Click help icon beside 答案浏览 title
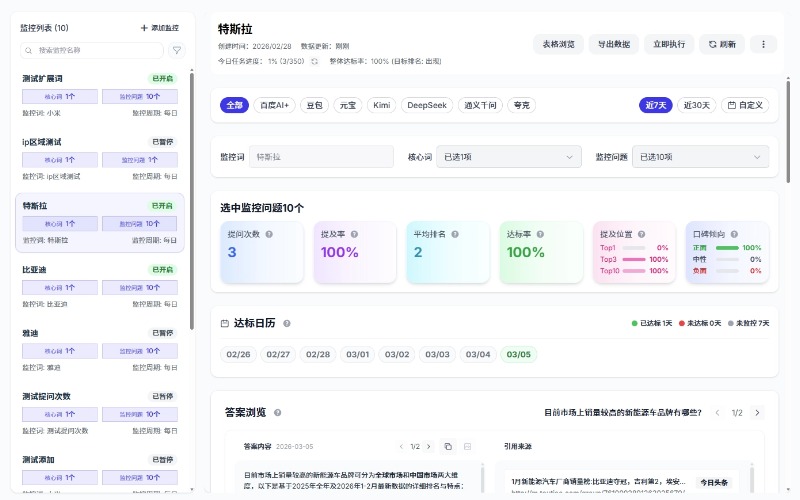800x500 pixels. point(278,412)
